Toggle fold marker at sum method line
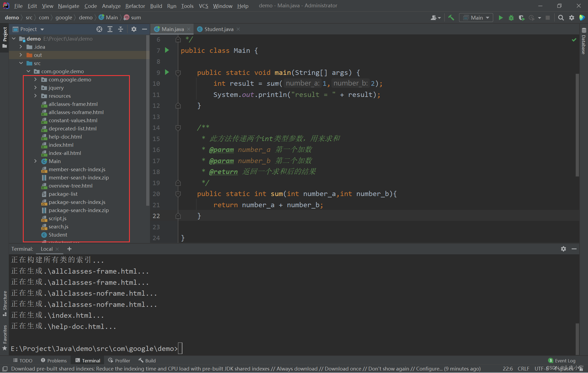Viewport: 588px width, 373px height. point(178,194)
